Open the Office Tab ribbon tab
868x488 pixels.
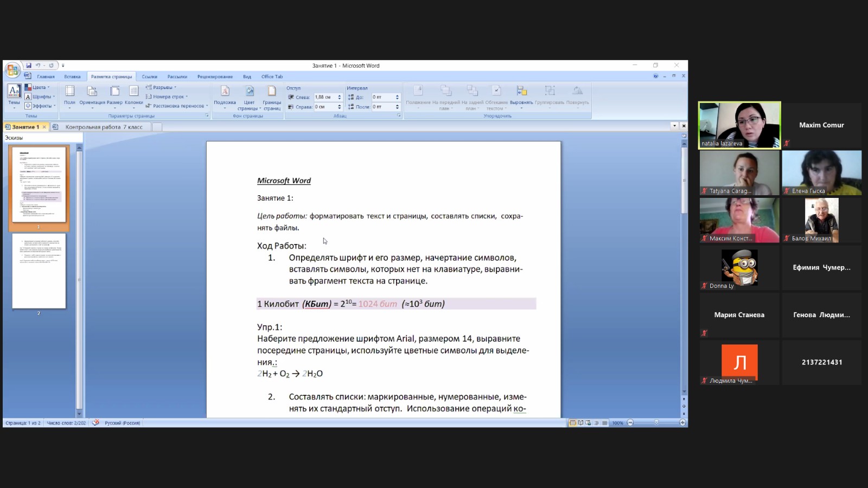click(272, 76)
